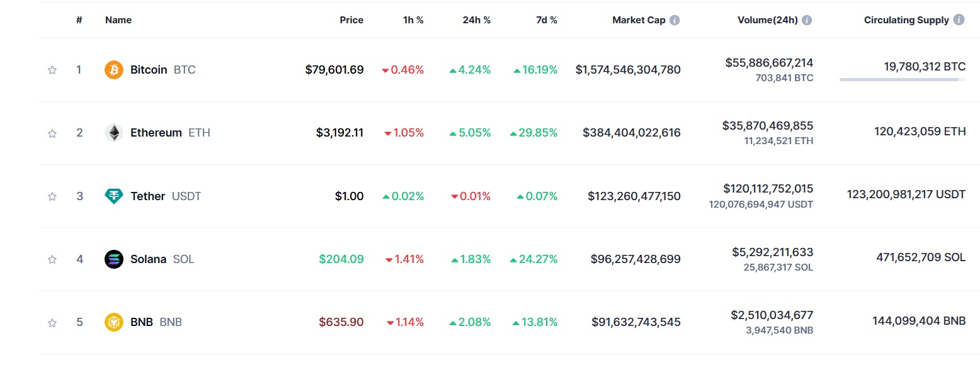Sort by the Name column header

tap(118, 20)
